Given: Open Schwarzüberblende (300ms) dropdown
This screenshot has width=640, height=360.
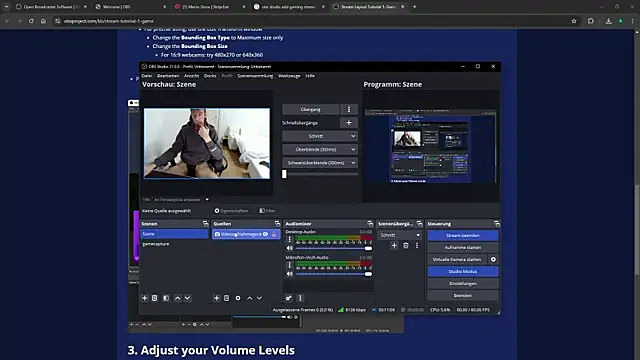Looking at the screenshot, I should click(x=320, y=163).
